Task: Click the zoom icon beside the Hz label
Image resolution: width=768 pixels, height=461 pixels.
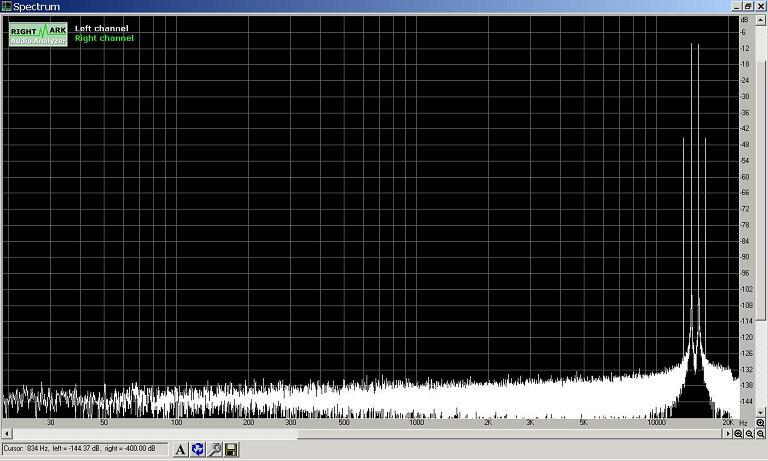Action: tap(759, 423)
